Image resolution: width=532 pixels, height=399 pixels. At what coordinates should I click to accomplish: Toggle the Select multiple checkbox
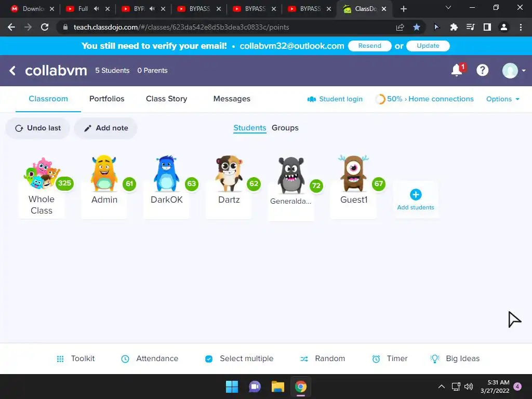click(209, 358)
